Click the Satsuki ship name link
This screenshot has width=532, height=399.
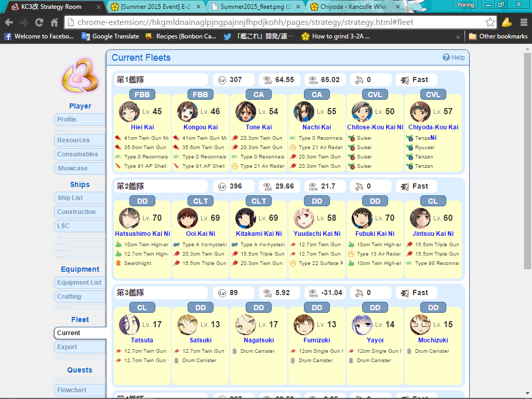point(201,340)
